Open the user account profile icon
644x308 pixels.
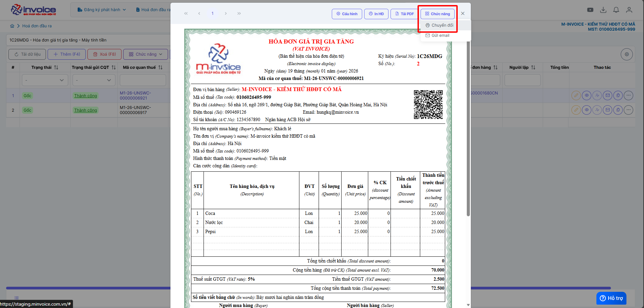[629, 10]
